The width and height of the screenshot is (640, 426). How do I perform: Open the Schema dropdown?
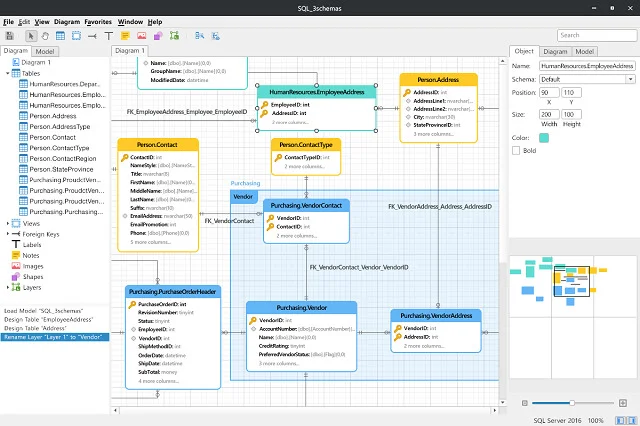click(x=631, y=79)
